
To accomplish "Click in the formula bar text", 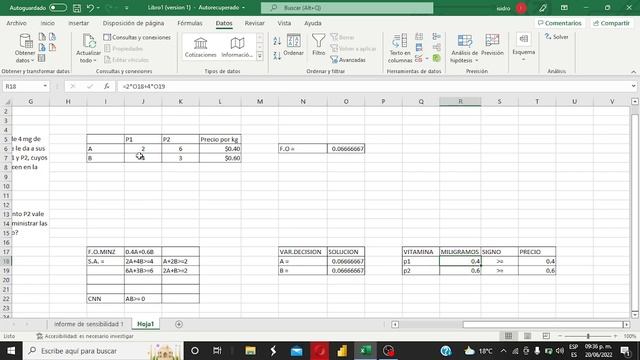I will tap(144, 87).
